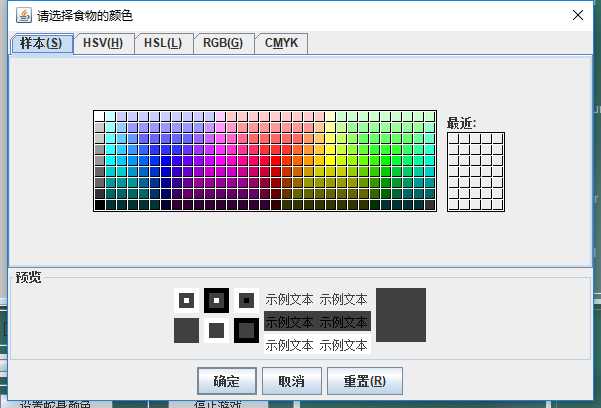Image resolution: width=601 pixels, height=408 pixels.
Task: Open the HSV(H) tab
Action: pyautogui.click(x=103, y=43)
